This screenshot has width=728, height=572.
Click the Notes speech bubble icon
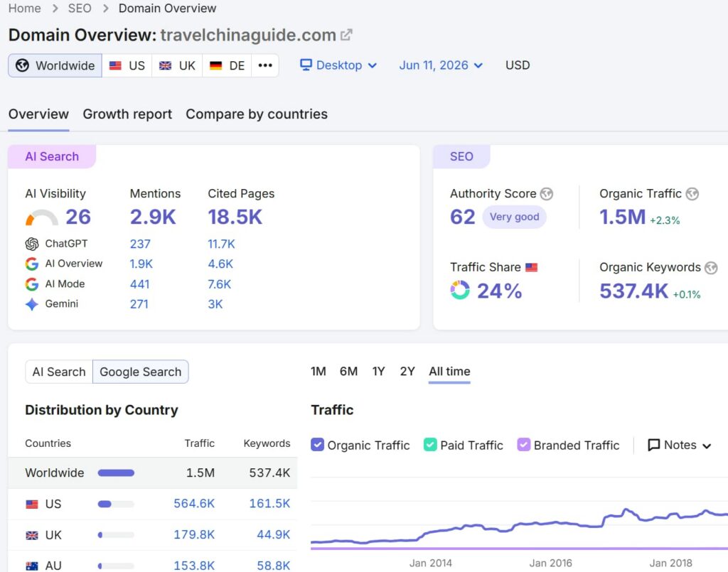(654, 445)
